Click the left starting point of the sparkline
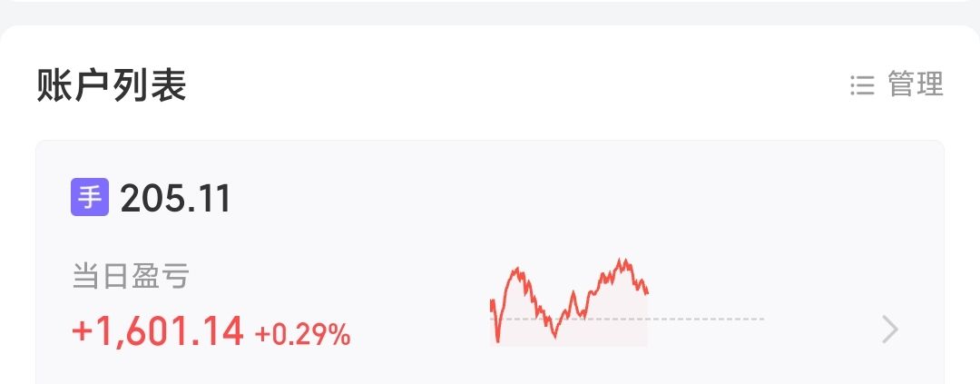 [x=491, y=301]
